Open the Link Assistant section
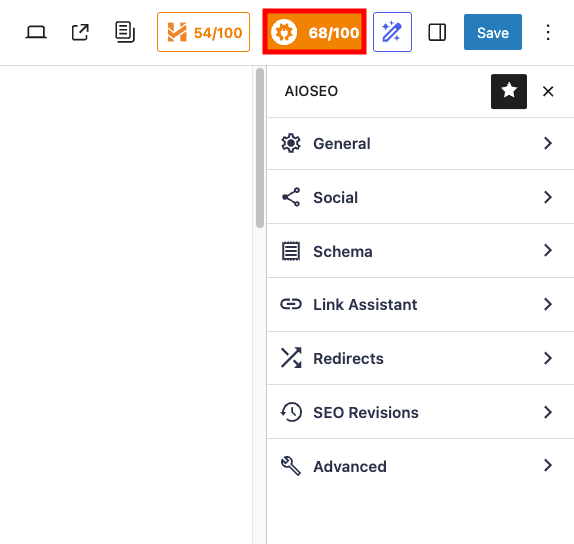Screen dimensions: 574x544 pos(420,305)
